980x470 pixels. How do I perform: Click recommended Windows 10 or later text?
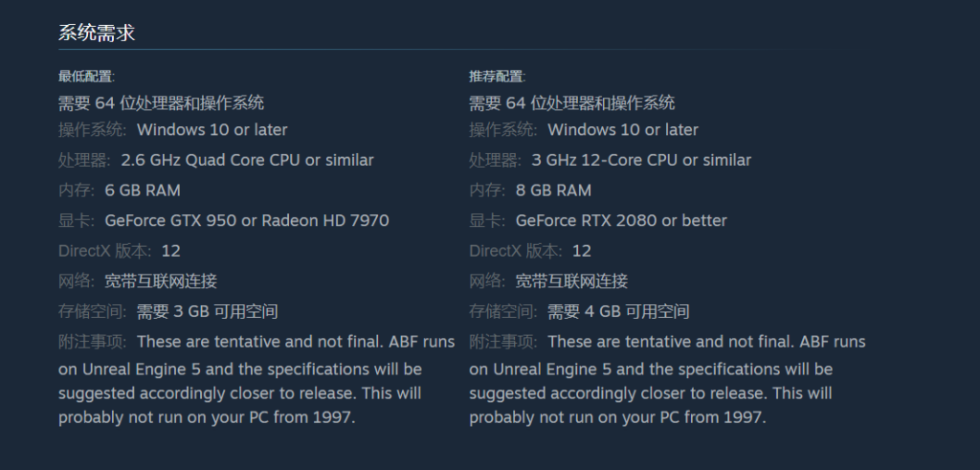622,130
